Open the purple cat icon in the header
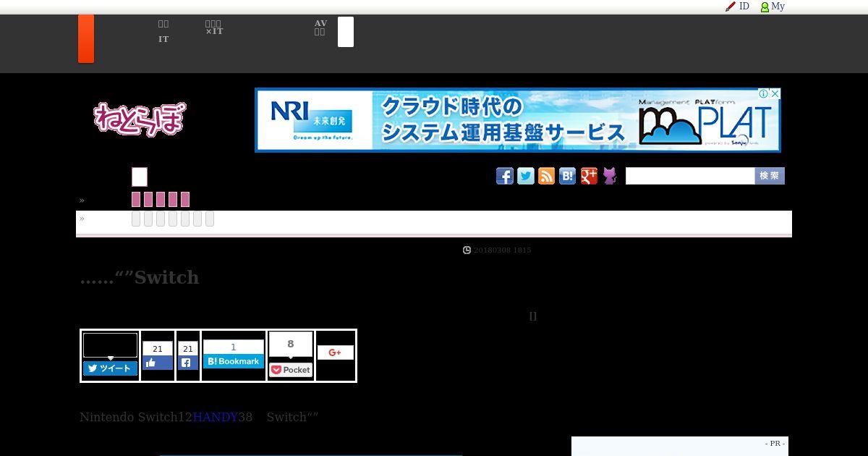 pyautogui.click(x=610, y=176)
